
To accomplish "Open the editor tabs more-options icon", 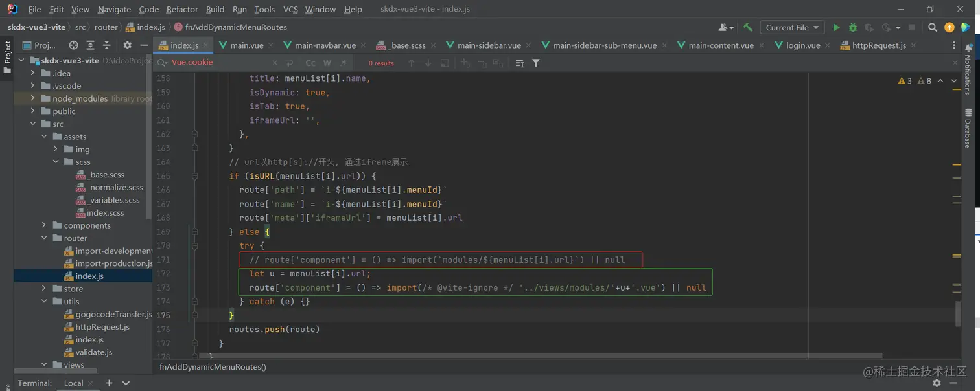I will coord(954,45).
